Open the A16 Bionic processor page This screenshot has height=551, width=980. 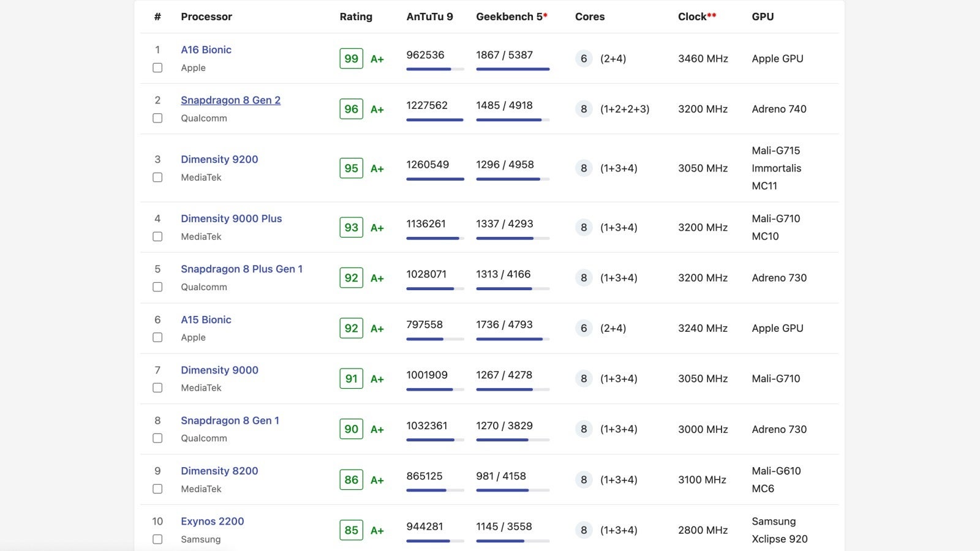pos(206,50)
